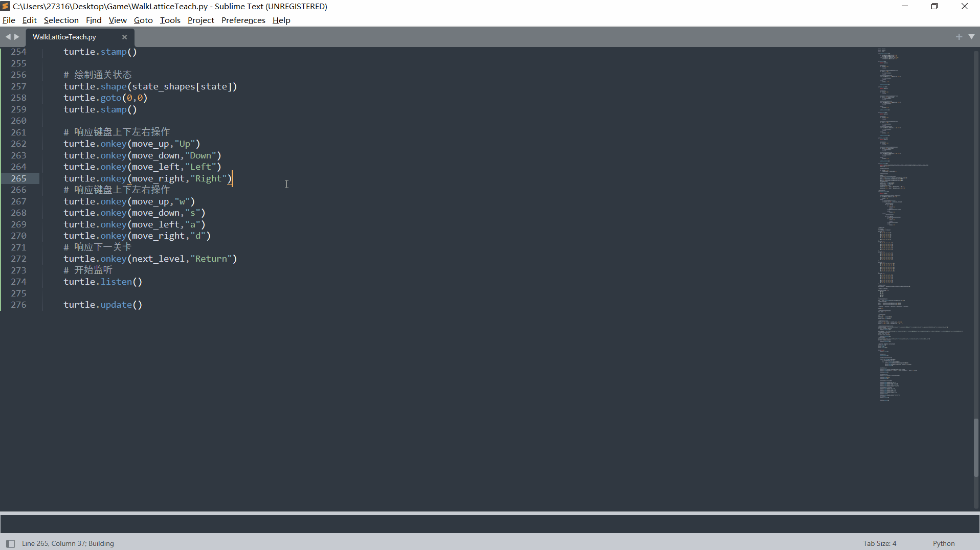Go to previous tab with left arrow
Screen dimensions: 980x550
8,37
